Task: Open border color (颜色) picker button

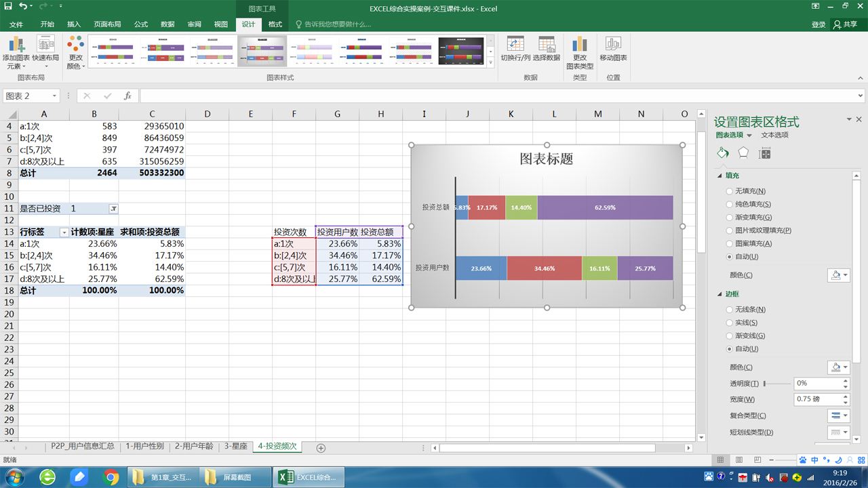Action: (x=838, y=367)
